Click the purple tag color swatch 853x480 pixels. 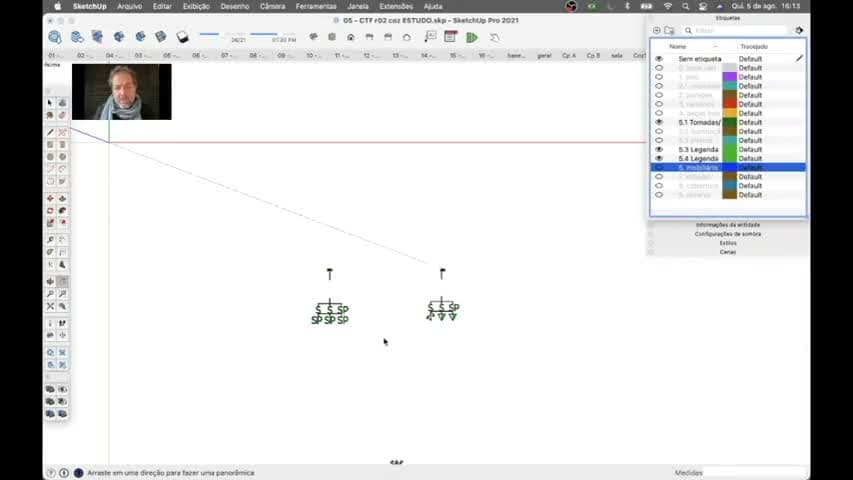tap(730, 77)
